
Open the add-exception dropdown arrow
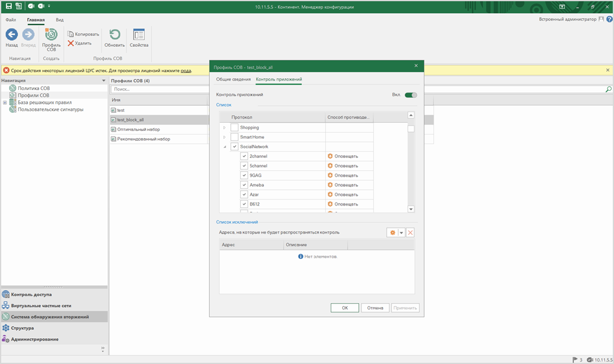pyautogui.click(x=401, y=232)
